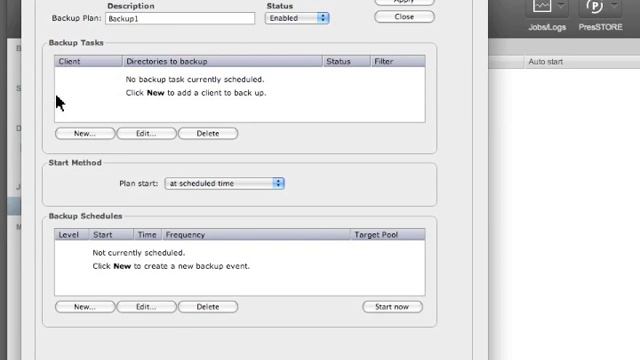Click 'Click New to add a client' text
640x360 pixels.
196,93
